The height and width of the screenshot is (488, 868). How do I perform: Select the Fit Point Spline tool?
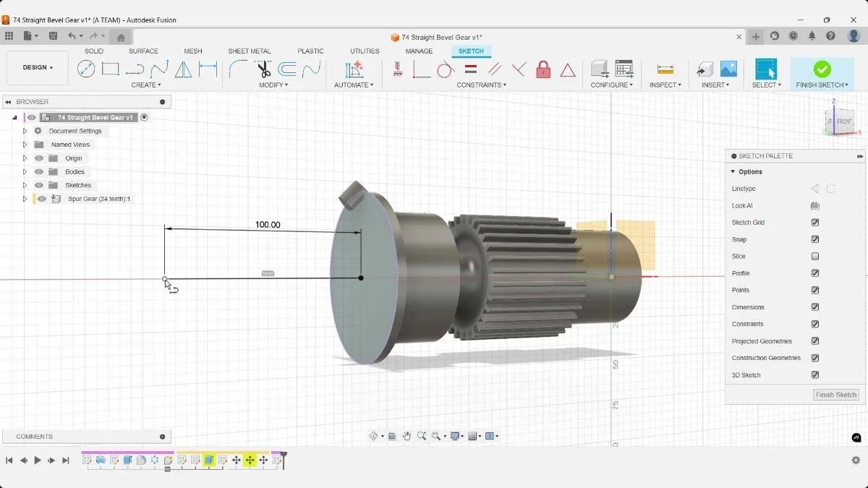159,69
